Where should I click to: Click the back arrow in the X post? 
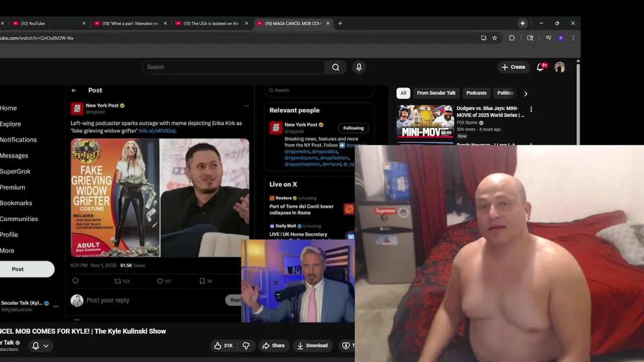pos(74,90)
